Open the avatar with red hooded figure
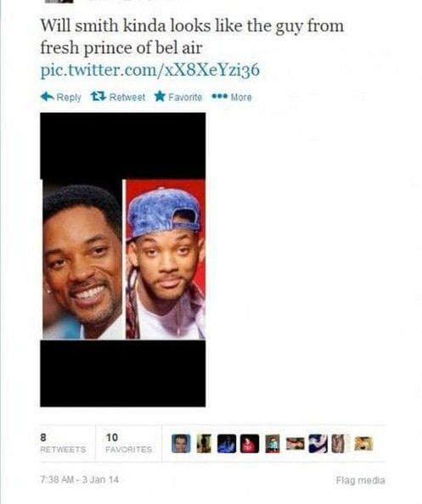The height and width of the screenshot is (504, 422). point(250,444)
